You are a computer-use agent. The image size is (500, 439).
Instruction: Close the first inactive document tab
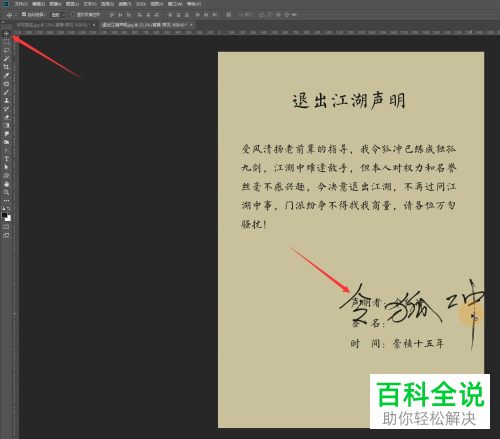[x=94, y=25]
